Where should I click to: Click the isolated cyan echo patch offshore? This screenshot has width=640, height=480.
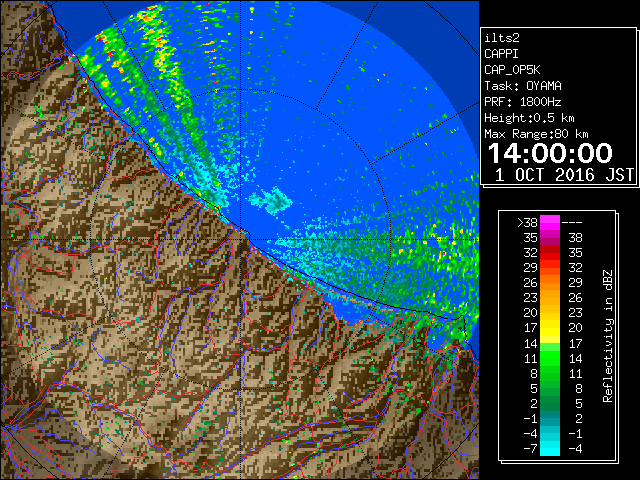(x=271, y=200)
